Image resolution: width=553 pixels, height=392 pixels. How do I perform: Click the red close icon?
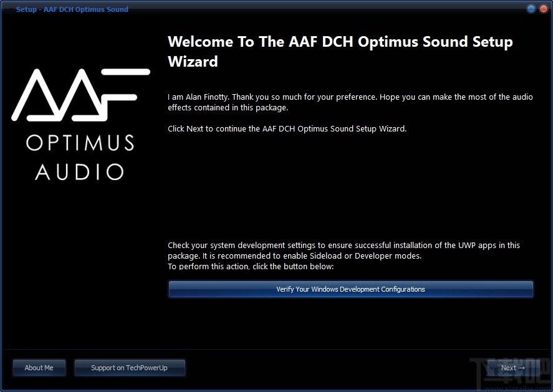click(543, 9)
